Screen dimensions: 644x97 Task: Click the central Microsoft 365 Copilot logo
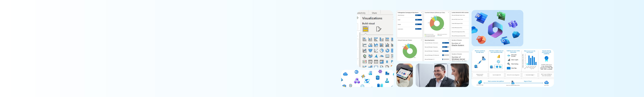coord(495,30)
